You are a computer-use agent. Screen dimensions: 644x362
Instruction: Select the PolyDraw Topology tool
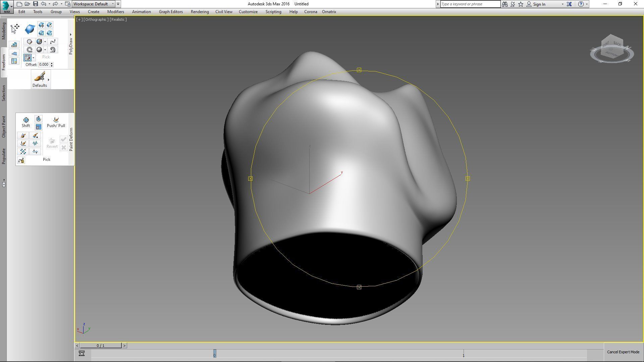click(39, 42)
